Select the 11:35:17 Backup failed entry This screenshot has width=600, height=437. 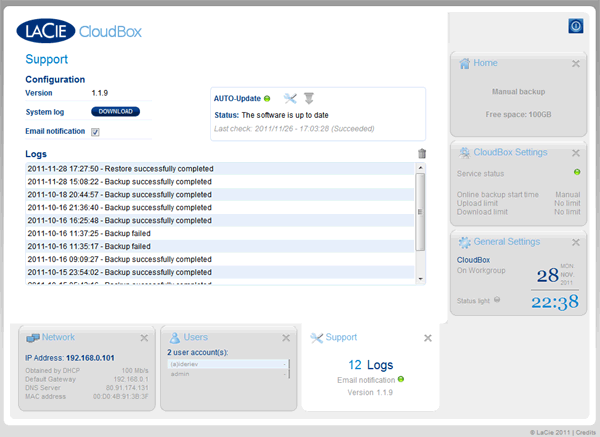coord(220,246)
